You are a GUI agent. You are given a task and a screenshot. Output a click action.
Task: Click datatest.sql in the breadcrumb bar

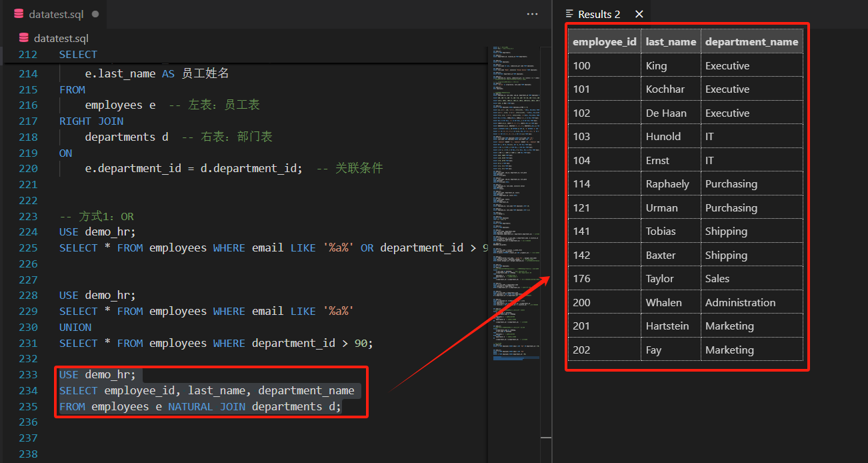61,38
